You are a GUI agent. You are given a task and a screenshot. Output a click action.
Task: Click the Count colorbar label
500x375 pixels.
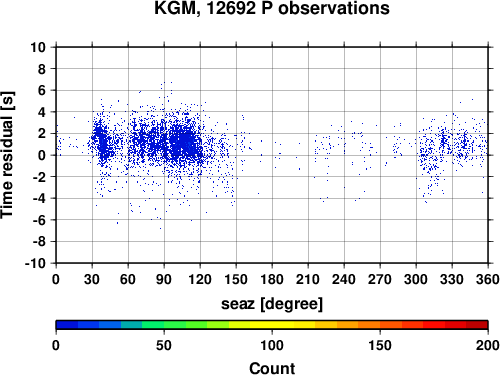272,368
